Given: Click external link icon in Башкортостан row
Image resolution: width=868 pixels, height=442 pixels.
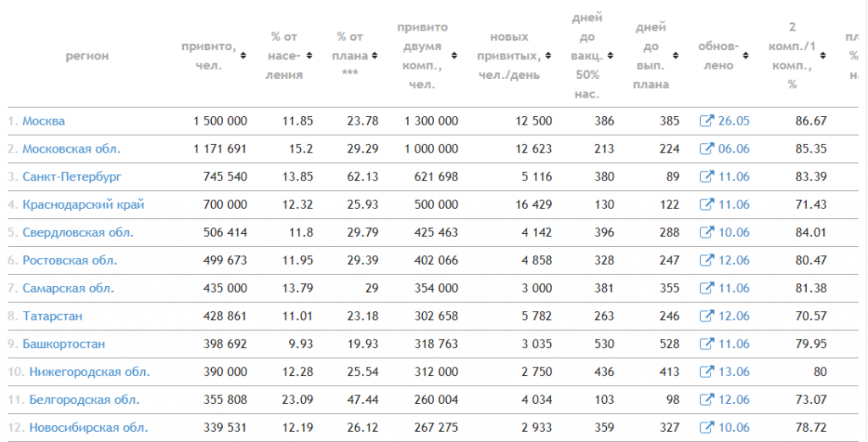Looking at the screenshot, I should pyautogui.click(x=707, y=344).
